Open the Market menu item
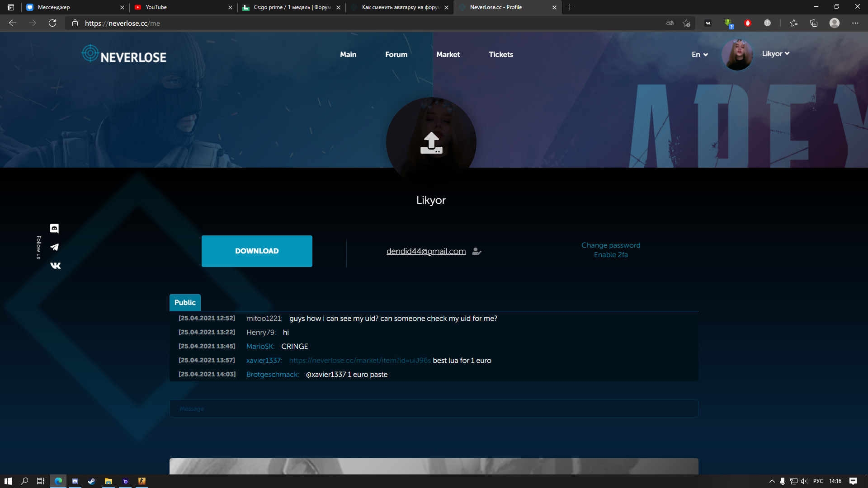Viewport: 868px width, 488px height. [x=448, y=55]
